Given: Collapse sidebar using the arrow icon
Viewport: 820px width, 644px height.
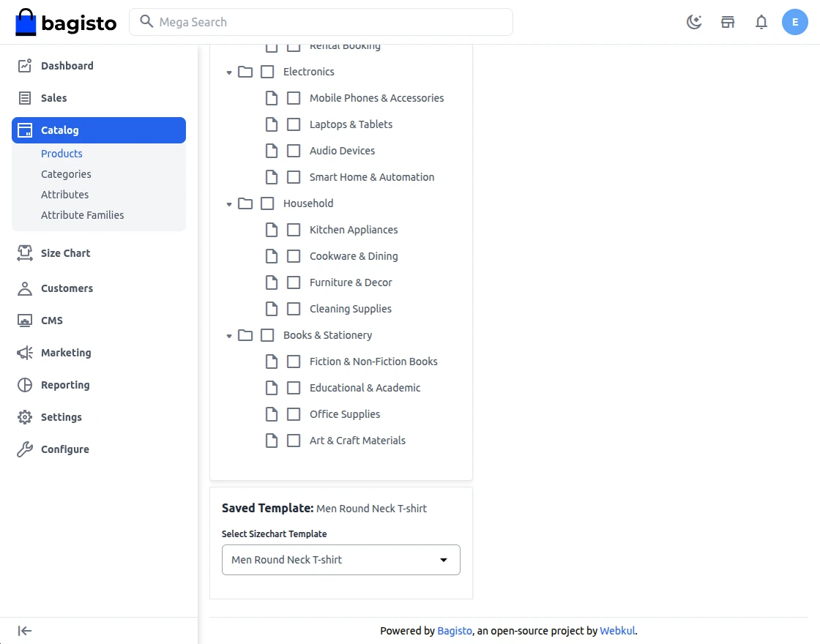Looking at the screenshot, I should (x=25, y=631).
